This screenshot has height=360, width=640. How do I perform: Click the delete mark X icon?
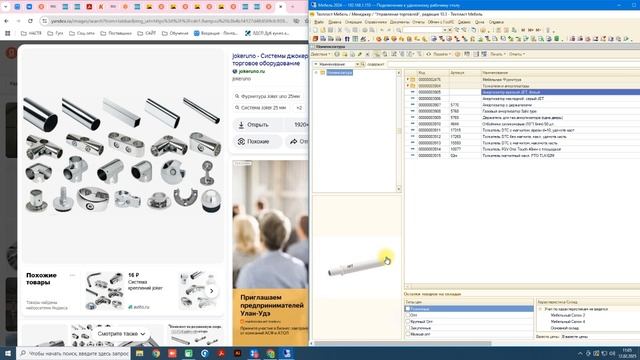pos(367,54)
